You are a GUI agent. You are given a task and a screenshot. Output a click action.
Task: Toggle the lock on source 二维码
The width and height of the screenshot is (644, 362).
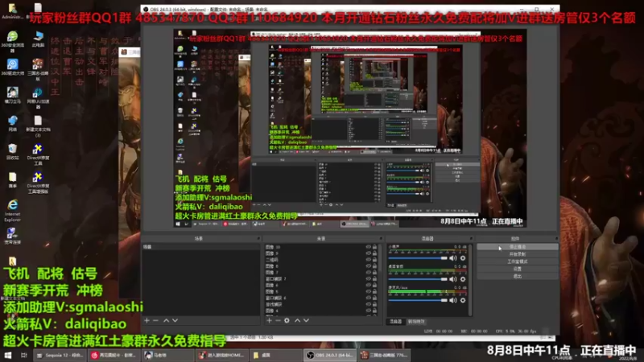click(374, 260)
